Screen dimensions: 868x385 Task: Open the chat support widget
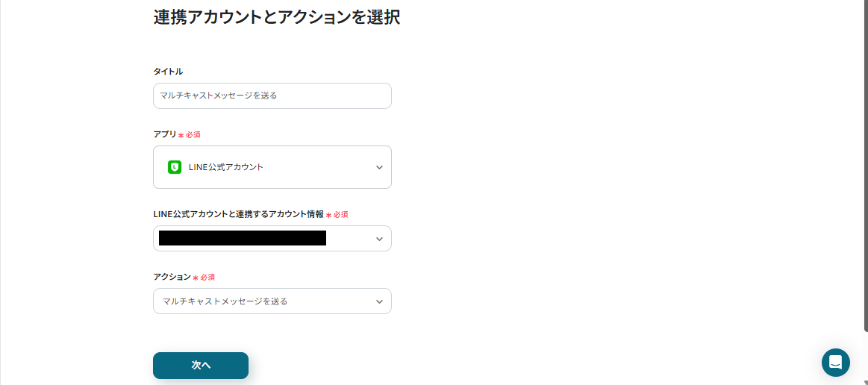(x=835, y=363)
